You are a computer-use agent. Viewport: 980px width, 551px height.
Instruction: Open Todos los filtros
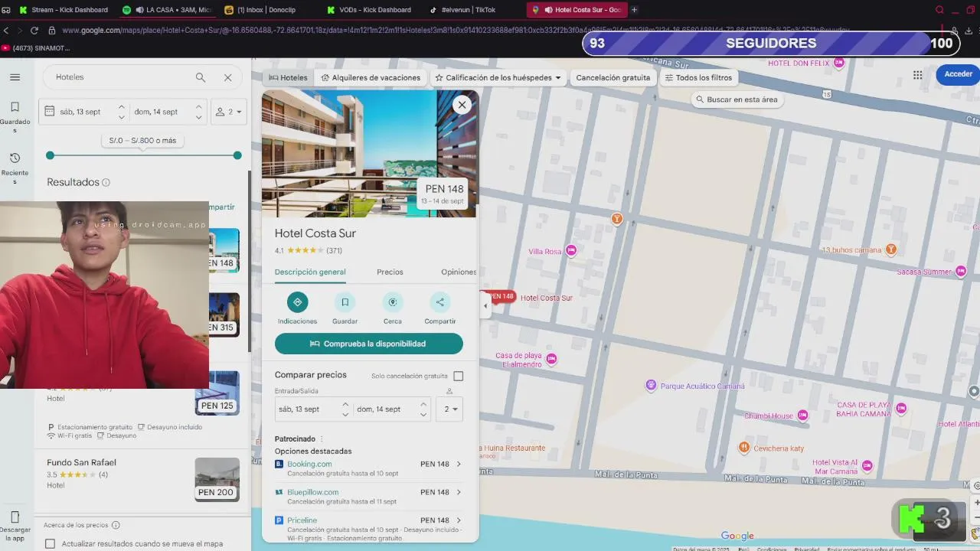tap(698, 77)
